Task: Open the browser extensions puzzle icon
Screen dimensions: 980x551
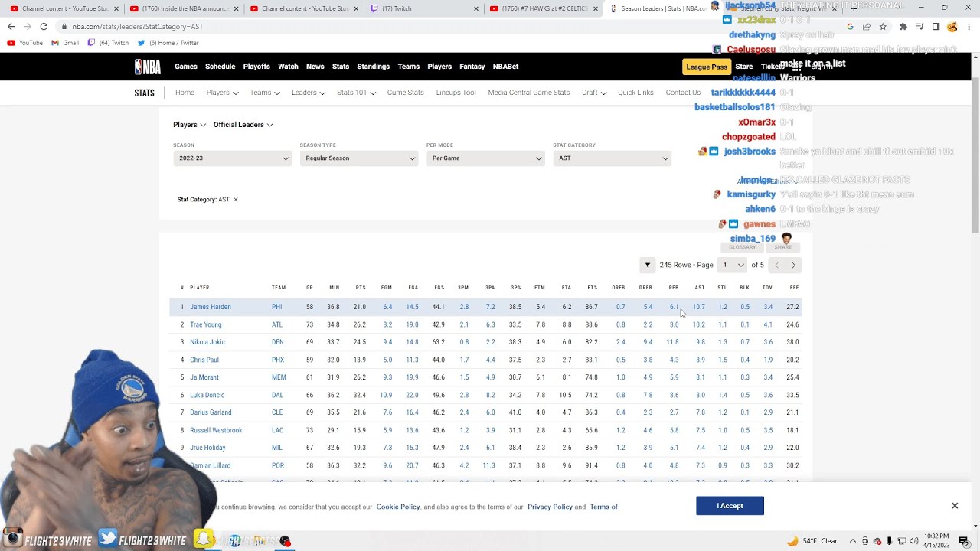Action: click(903, 26)
